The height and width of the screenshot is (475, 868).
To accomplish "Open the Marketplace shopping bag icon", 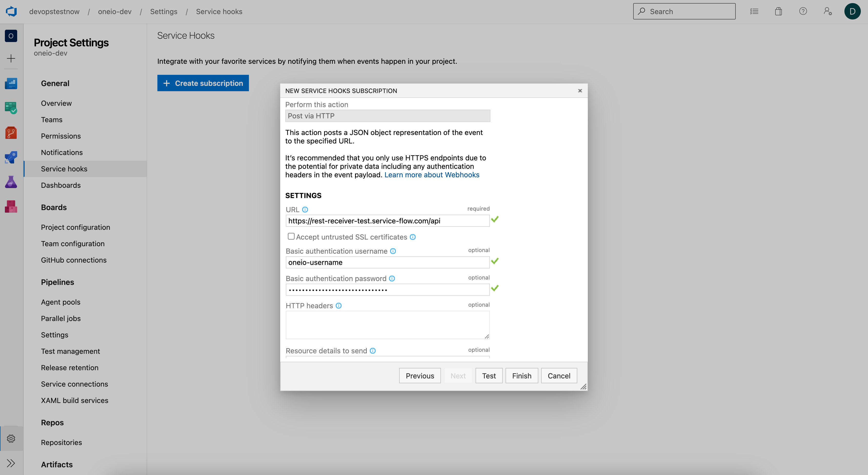I will (x=778, y=12).
